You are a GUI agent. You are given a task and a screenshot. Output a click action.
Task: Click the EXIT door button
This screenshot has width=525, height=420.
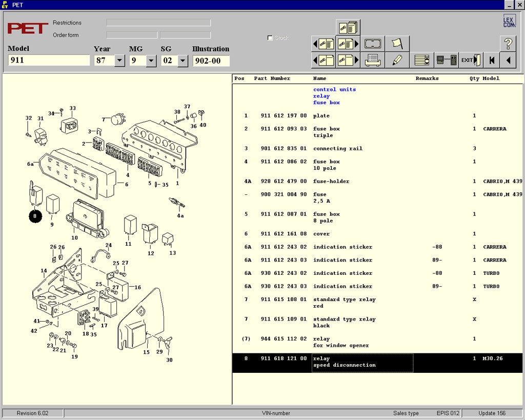pyautogui.click(x=471, y=60)
